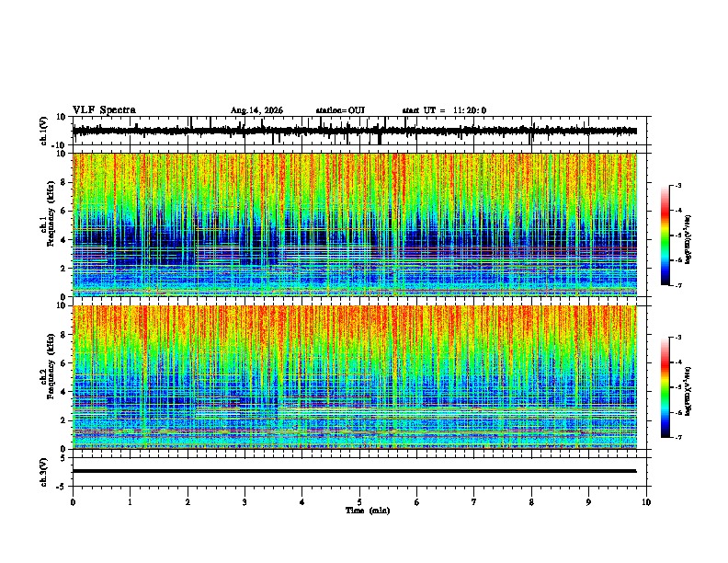Click the ch.2 colorbar 'log(PSD)' label
728x563 pixels.
688,391
